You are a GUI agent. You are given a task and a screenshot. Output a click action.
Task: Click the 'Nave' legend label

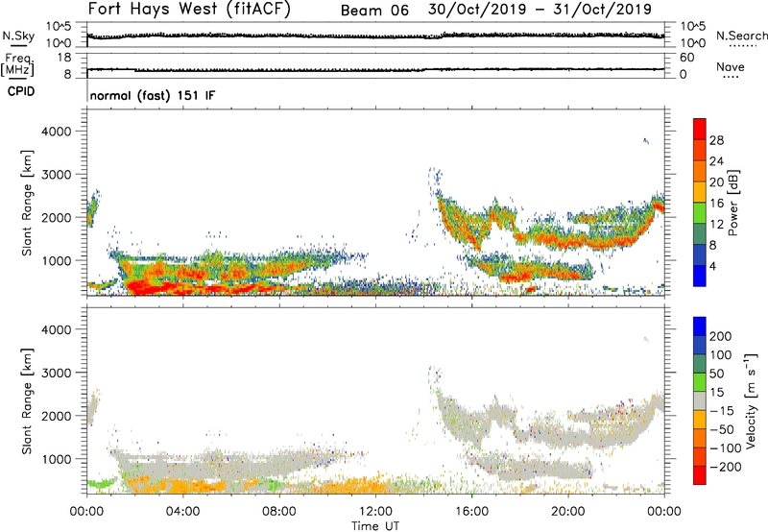click(x=731, y=67)
